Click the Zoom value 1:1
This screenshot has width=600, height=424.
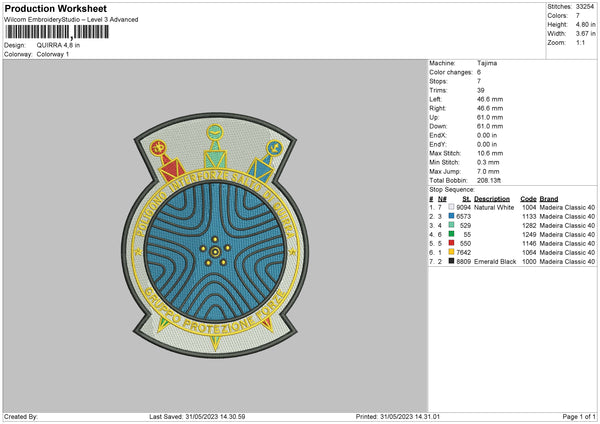580,42
